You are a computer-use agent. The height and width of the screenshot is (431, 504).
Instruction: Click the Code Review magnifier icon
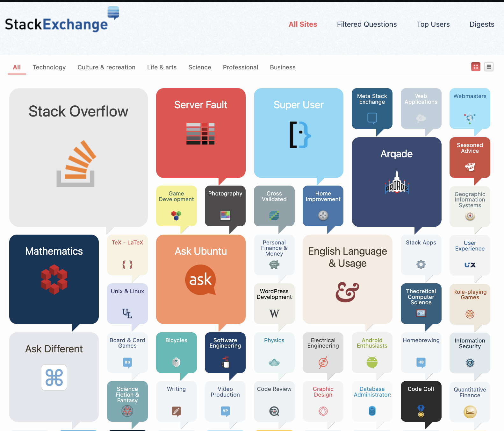pyautogui.click(x=274, y=411)
